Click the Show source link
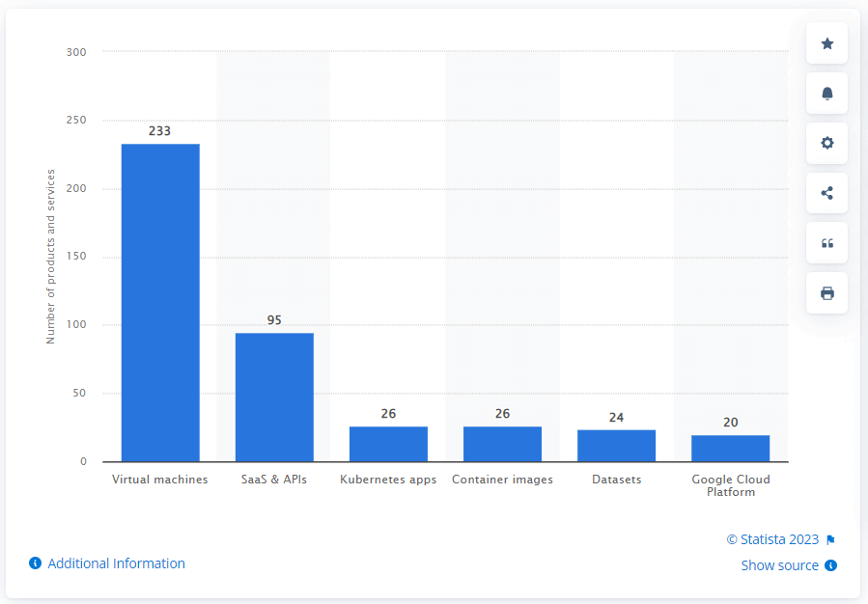Image resolution: width=868 pixels, height=604 pixels. click(x=779, y=565)
